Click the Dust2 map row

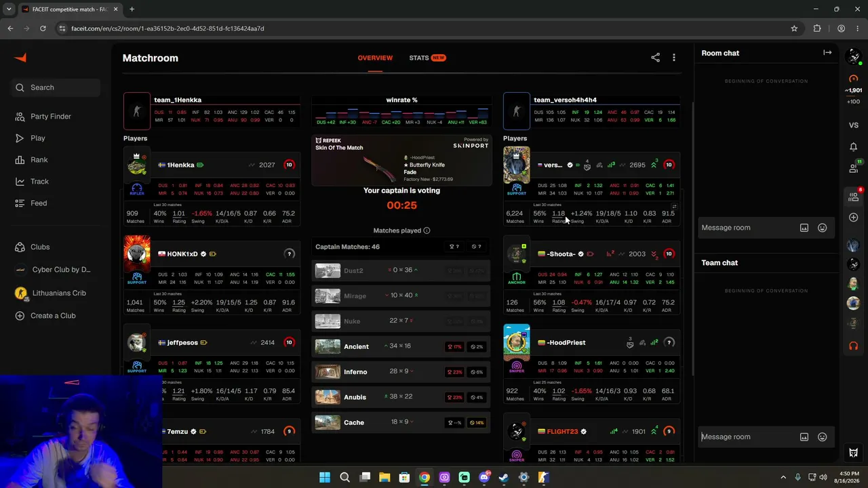pos(401,270)
